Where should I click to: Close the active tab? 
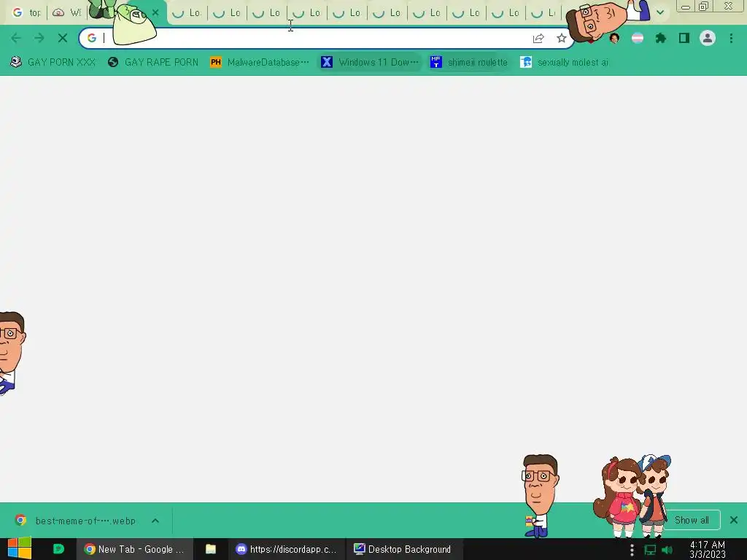pyautogui.click(x=155, y=12)
